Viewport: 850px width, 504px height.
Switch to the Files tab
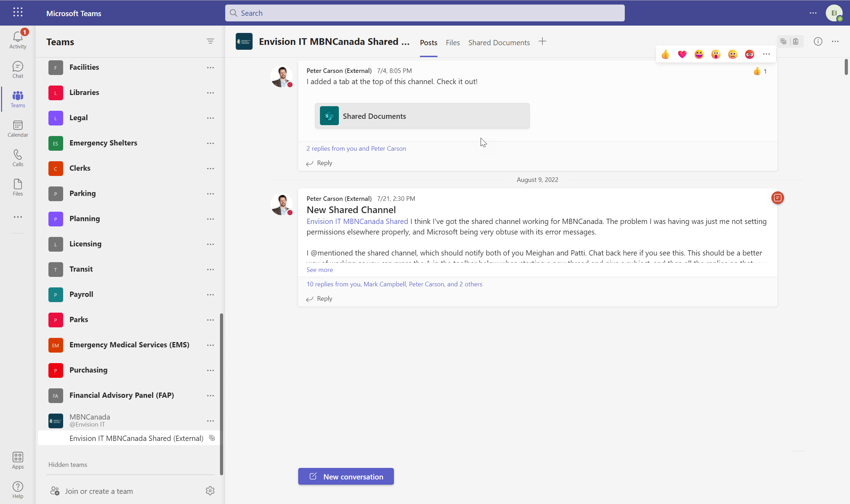click(x=453, y=42)
